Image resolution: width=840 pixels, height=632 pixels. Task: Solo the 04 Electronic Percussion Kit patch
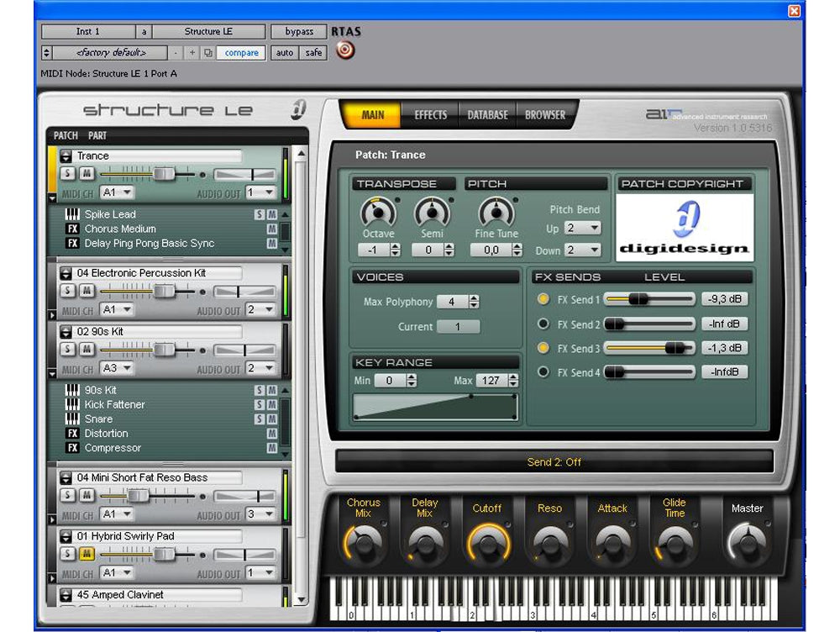coord(67,291)
